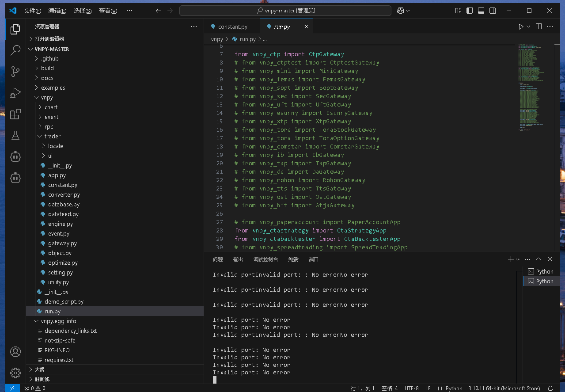Open more actions in the Explorer header
This screenshot has width=565, height=392.
point(194,27)
